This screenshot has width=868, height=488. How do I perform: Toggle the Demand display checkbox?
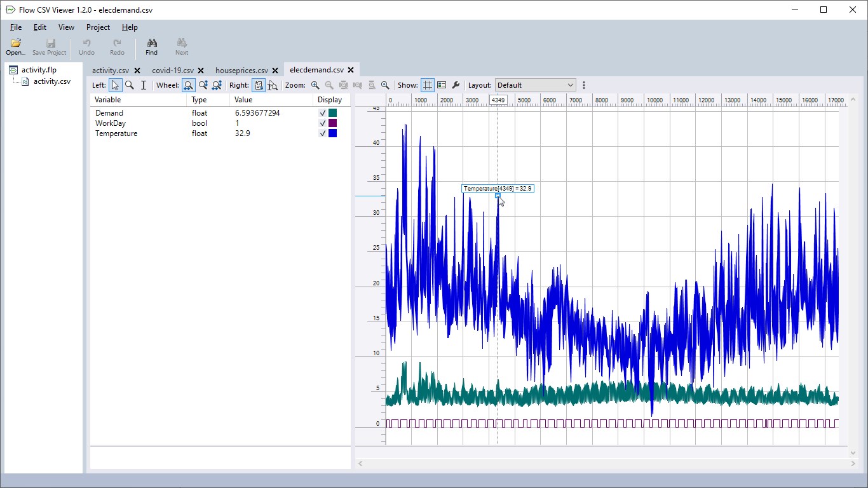tap(323, 113)
